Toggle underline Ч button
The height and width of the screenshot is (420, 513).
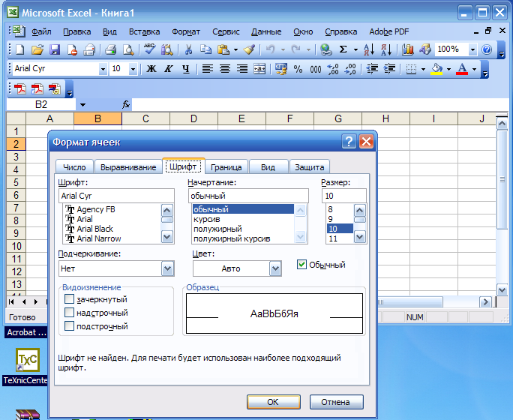186,69
